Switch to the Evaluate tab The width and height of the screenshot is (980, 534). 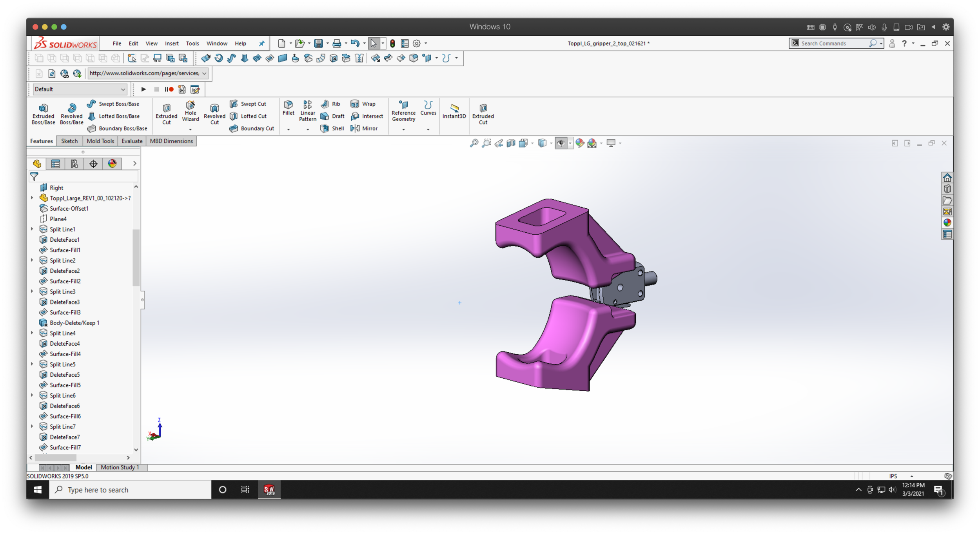(x=132, y=141)
